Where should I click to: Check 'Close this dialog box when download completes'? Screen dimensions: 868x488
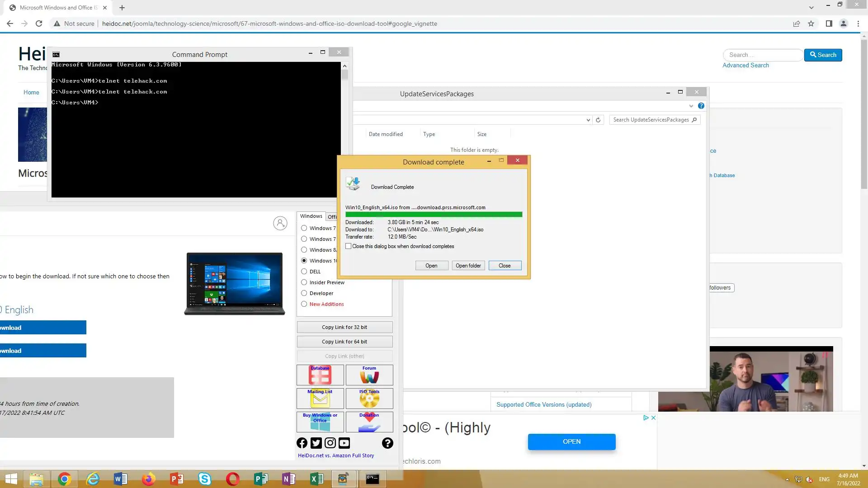click(x=349, y=246)
